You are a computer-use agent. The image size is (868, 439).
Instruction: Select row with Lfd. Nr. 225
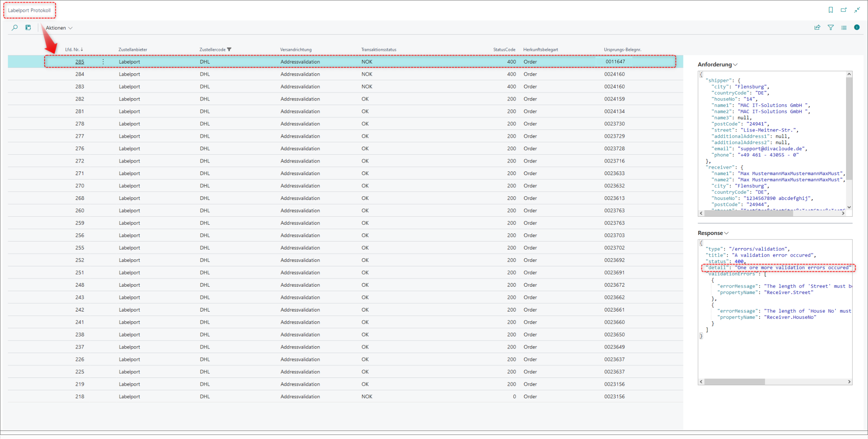(346, 372)
